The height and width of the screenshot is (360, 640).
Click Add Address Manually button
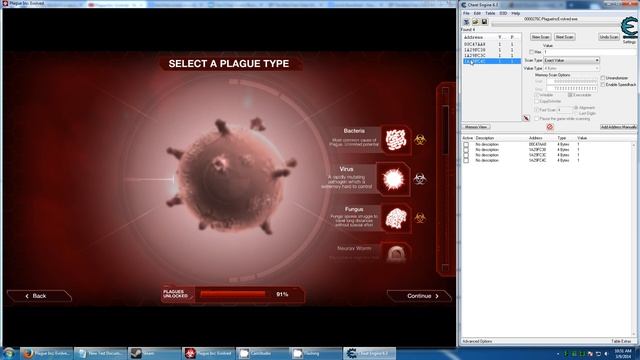(618, 127)
